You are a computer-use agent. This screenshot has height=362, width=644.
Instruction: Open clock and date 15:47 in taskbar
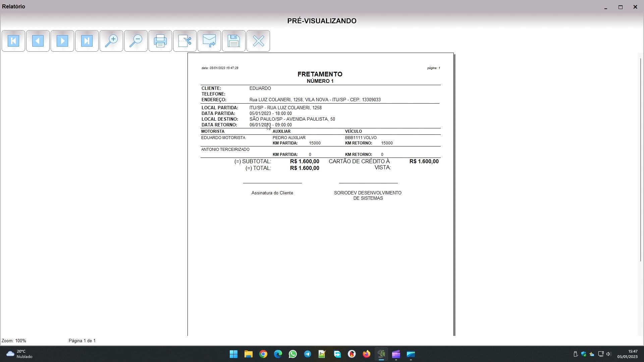(x=627, y=354)
